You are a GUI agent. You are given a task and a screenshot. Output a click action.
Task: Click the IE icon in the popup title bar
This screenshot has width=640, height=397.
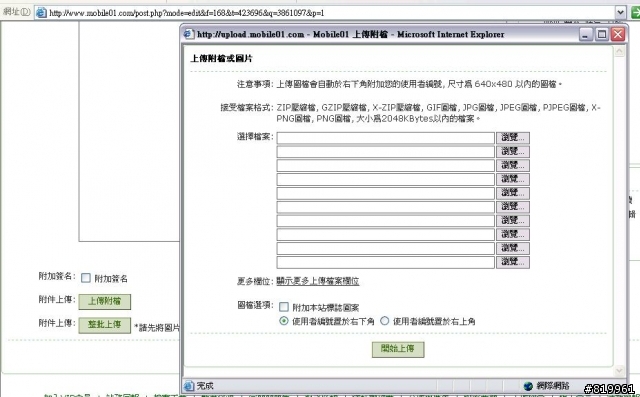(188, 34)
